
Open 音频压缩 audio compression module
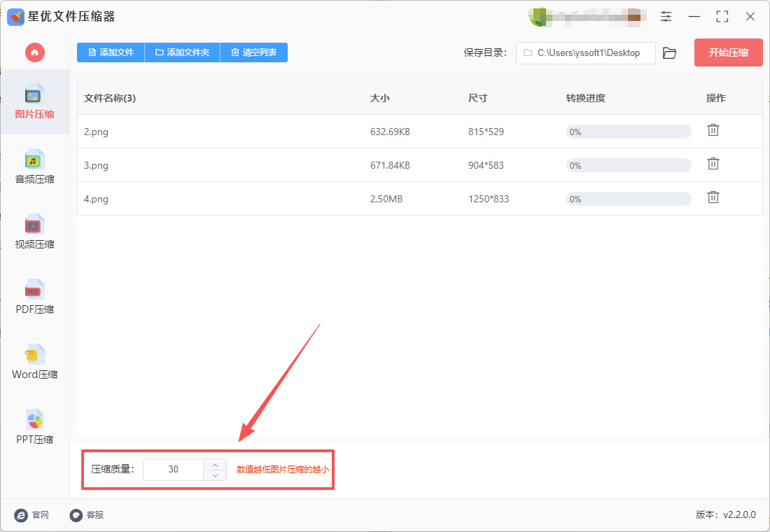[34, 167]
